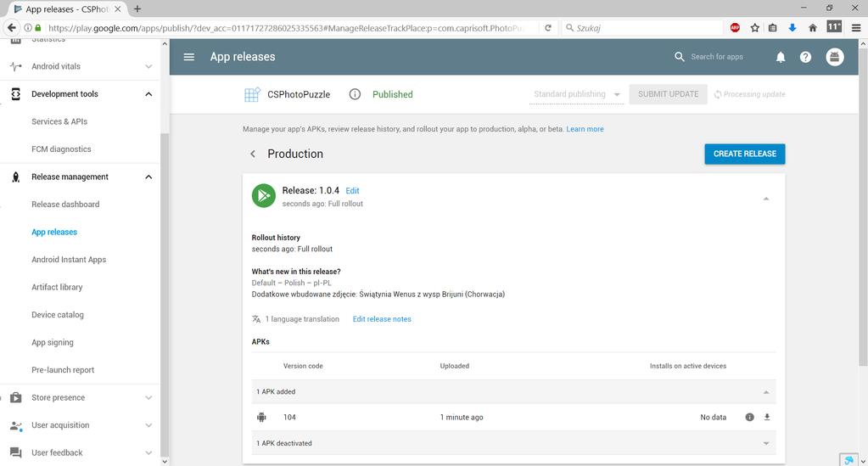Click the CREATE RELEASE button

tap(745, 154)
